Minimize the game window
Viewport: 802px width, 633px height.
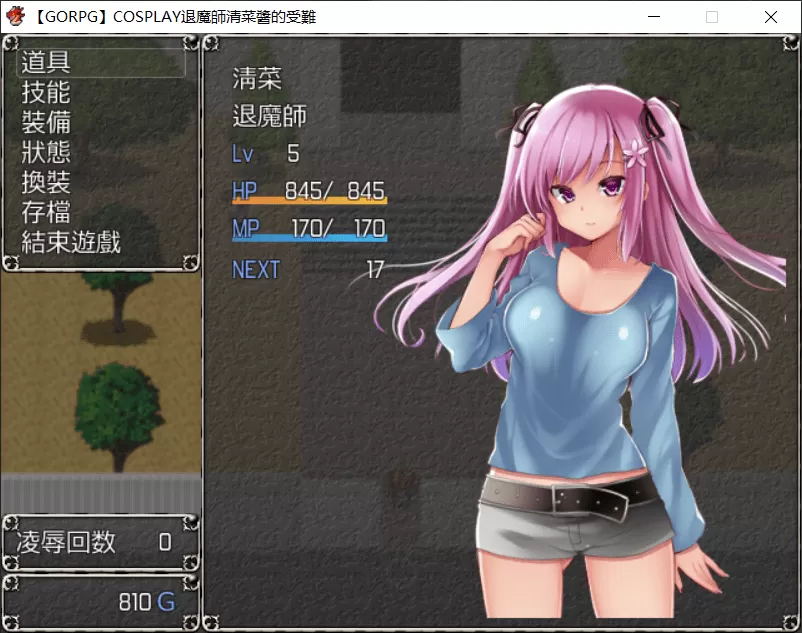coord(654,17)
